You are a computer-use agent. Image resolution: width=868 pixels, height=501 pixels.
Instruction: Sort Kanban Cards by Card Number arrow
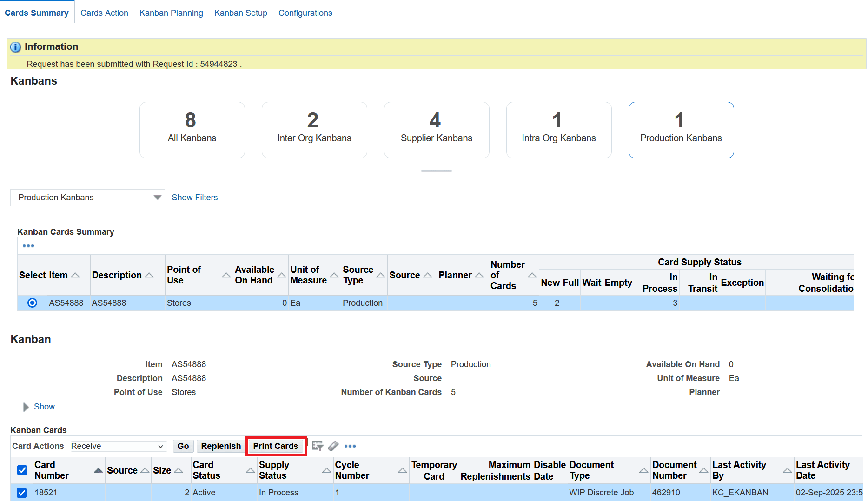click(98, 471)
